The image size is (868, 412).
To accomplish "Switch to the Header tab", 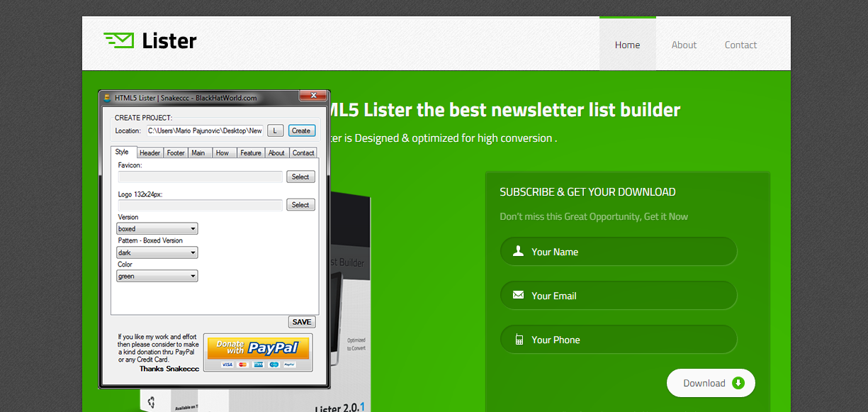I will (150, 152).
